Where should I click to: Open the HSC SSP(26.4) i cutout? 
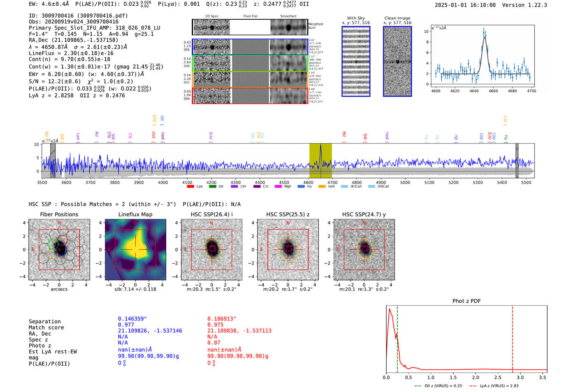click(211, 250)
